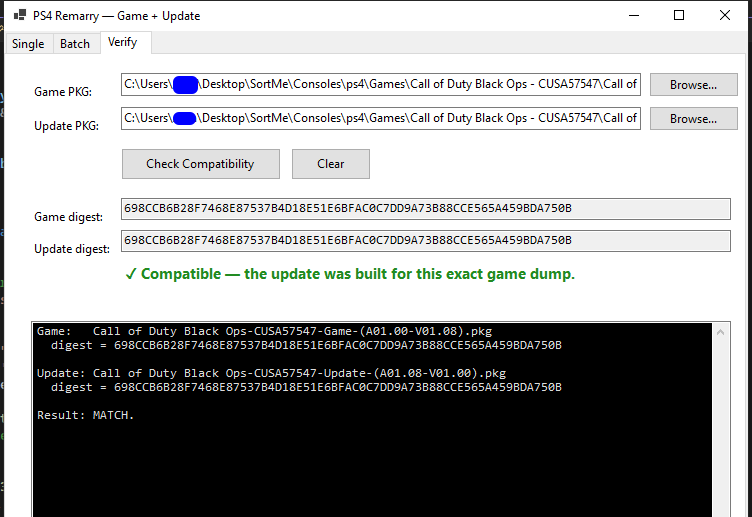Click the digest line under Update in log
The height and width of the screenshot is (517, 752).
click(x=306, y=387)
